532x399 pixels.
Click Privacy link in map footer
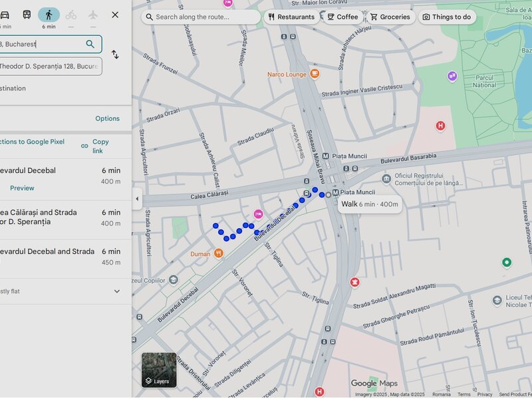[485, 394]
